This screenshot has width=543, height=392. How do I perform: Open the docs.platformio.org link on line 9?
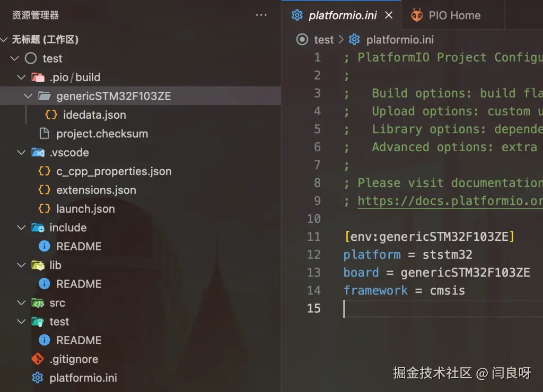(x=450, y=201)
